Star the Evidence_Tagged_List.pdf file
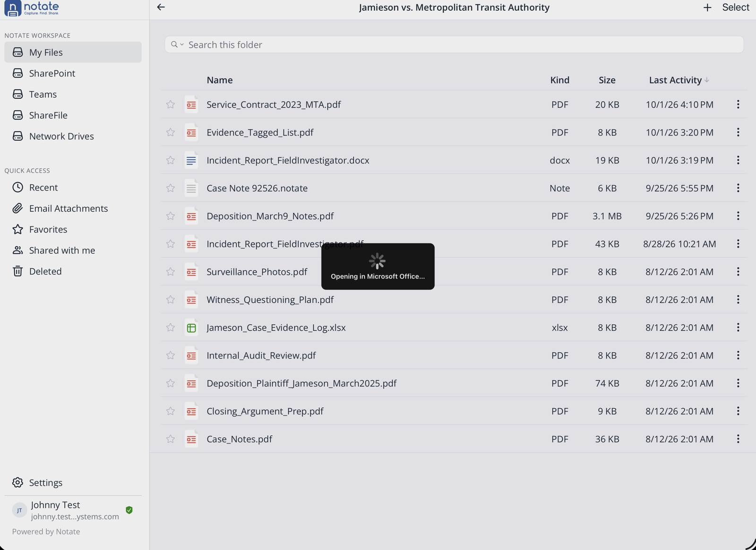The width and height of the screenshot is (756, 550). click(x=171, y=132)
